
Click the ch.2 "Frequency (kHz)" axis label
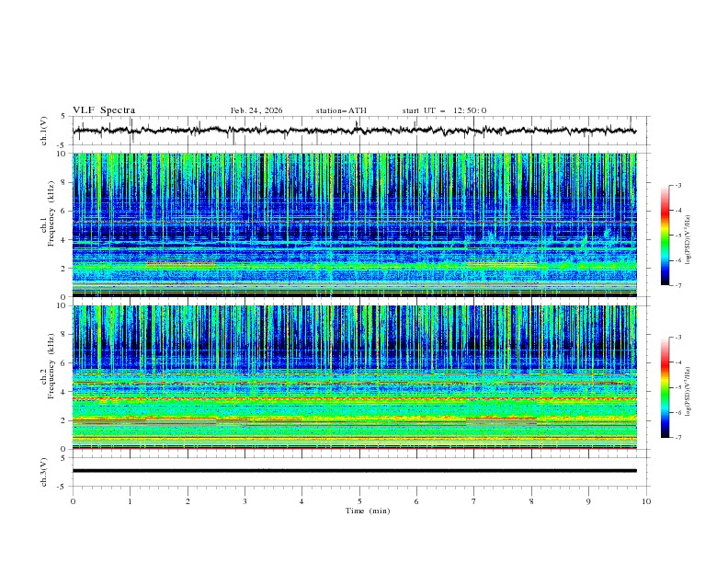tap(51, 366)
